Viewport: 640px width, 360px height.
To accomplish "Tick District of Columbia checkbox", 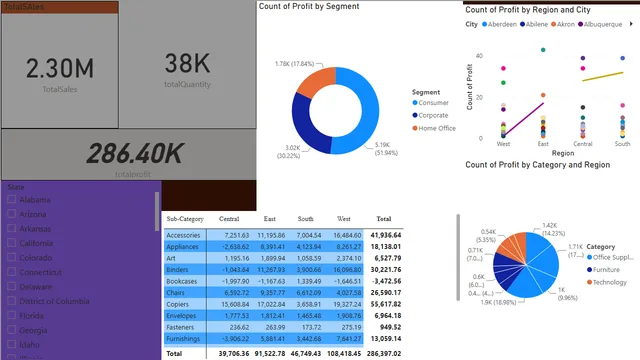I will coord(11,301).
